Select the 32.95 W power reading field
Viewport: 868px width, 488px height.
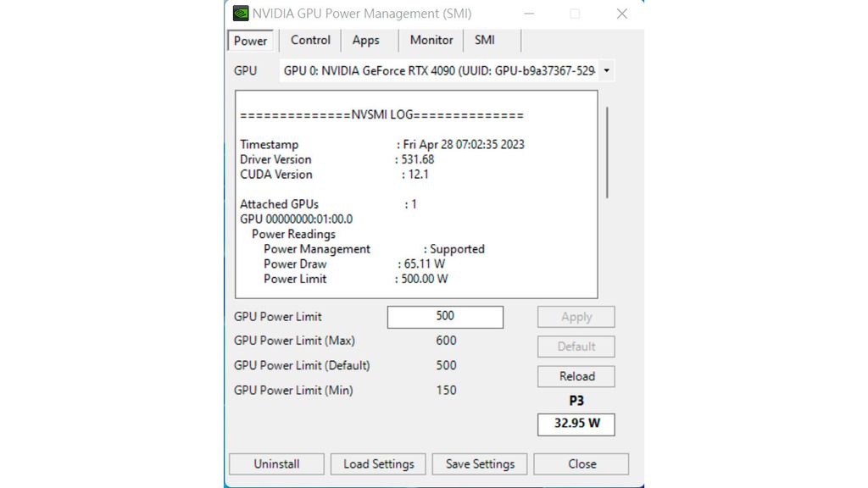point(576,424)
